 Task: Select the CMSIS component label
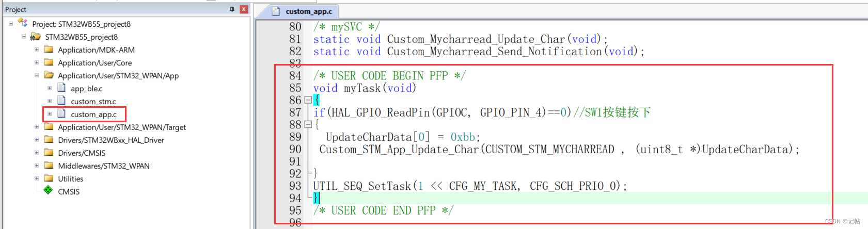pos(69,192)
